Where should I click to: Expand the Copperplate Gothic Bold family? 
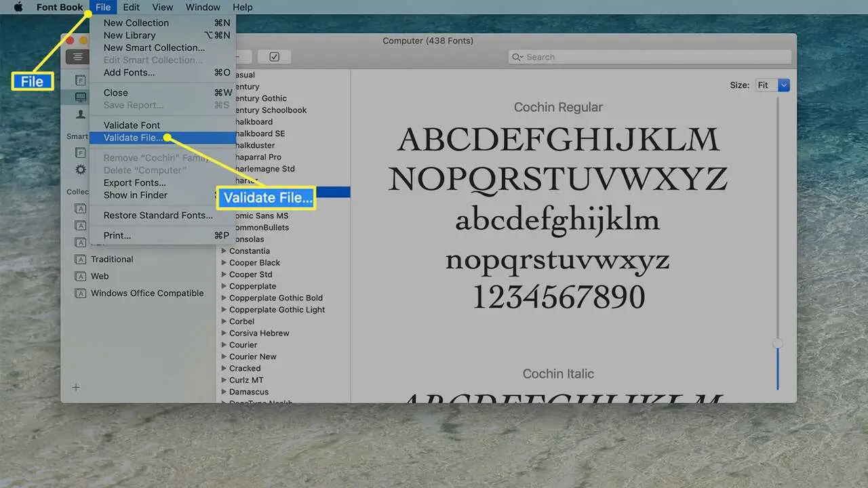pos(224,298)
